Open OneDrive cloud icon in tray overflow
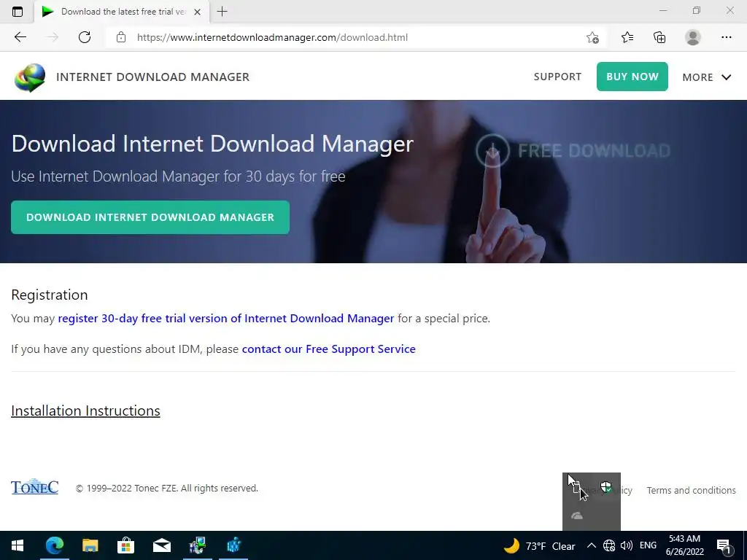This screenshot has width=747, height=560. pyautogui.click(x=577, y=516)
